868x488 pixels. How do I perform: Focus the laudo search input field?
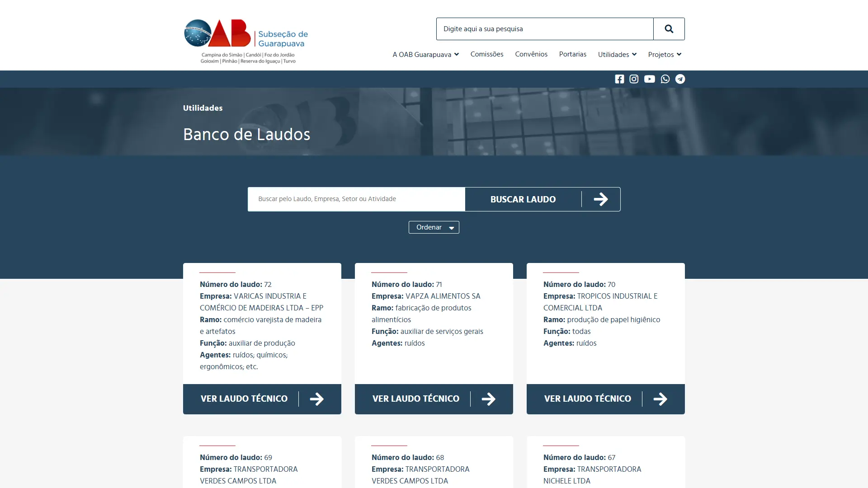(x=356, y=199)
